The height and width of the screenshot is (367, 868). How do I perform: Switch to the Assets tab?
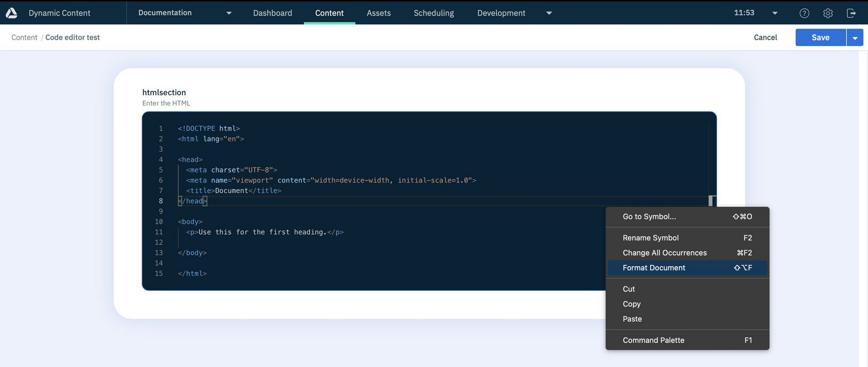[379, 13]
